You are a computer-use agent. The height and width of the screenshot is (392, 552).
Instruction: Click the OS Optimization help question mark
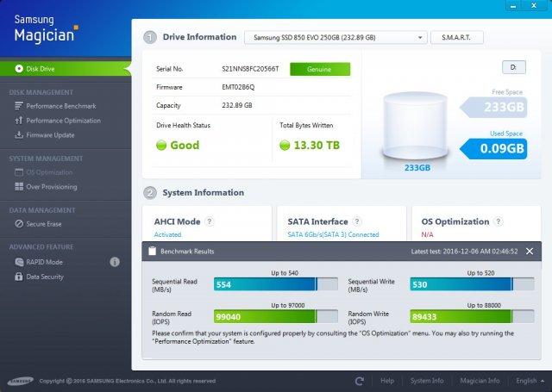(499, 221)
